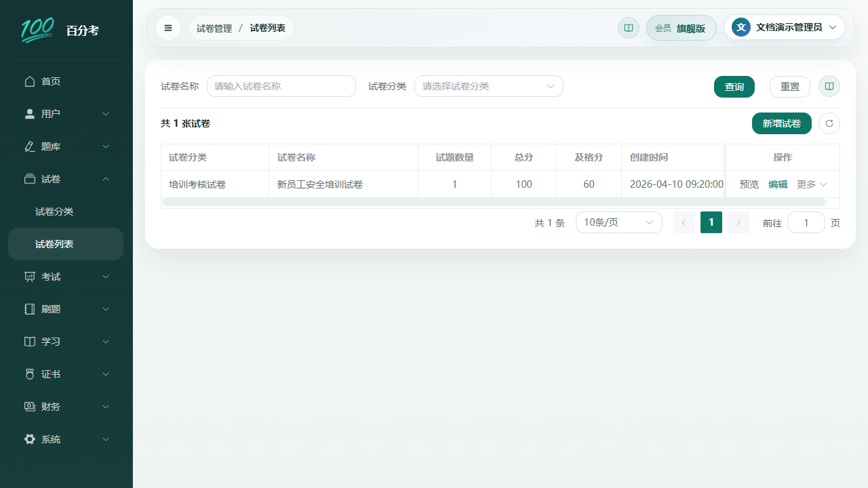868x488 pixels.
Task: Click the 考试 presentation icon
Action: (30, 277)
